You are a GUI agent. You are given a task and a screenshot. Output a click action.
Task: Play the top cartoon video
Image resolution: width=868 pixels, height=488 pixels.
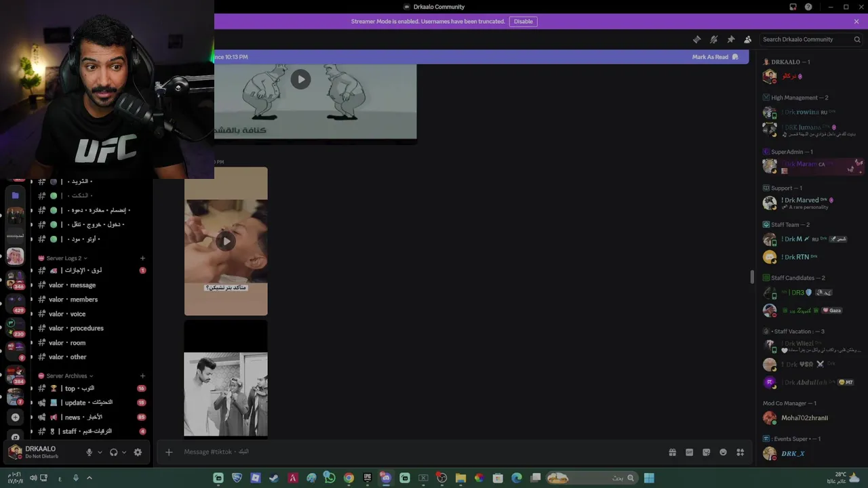[300, 79]
